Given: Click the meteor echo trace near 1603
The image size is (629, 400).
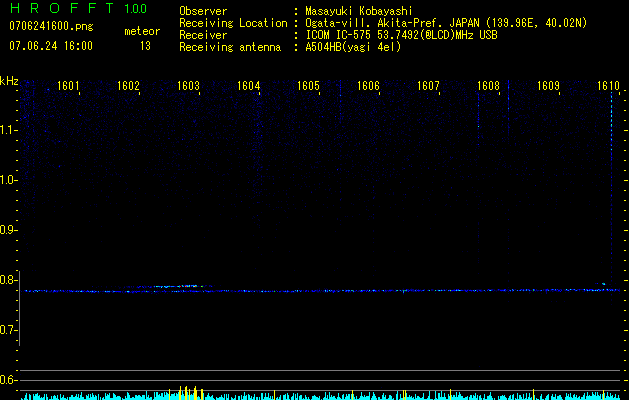Looking at the screenshot, I should coord(177,286).
